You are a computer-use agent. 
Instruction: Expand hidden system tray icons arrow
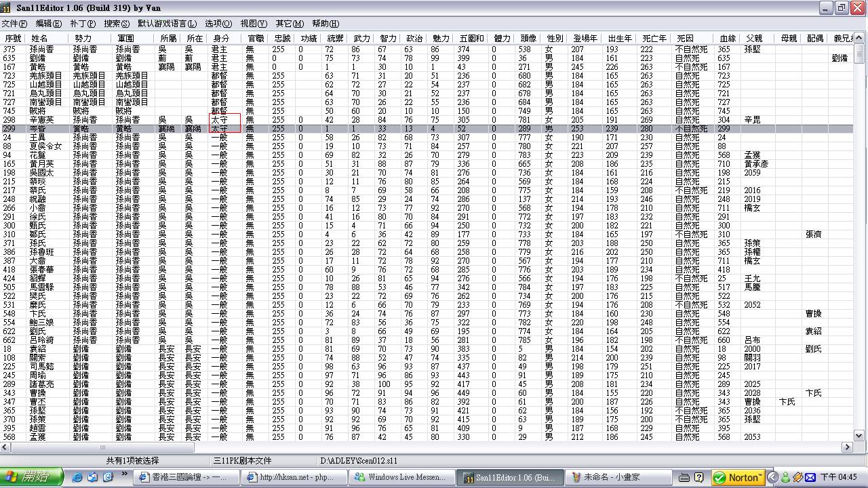coord(773,477)
